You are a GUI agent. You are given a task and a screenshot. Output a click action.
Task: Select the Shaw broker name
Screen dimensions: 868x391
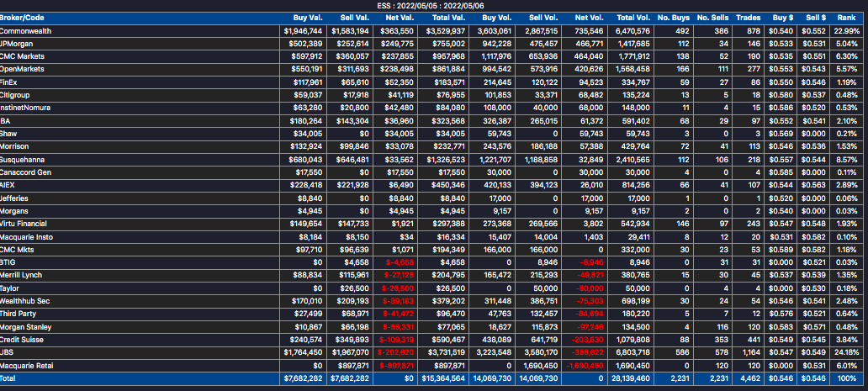8,134
